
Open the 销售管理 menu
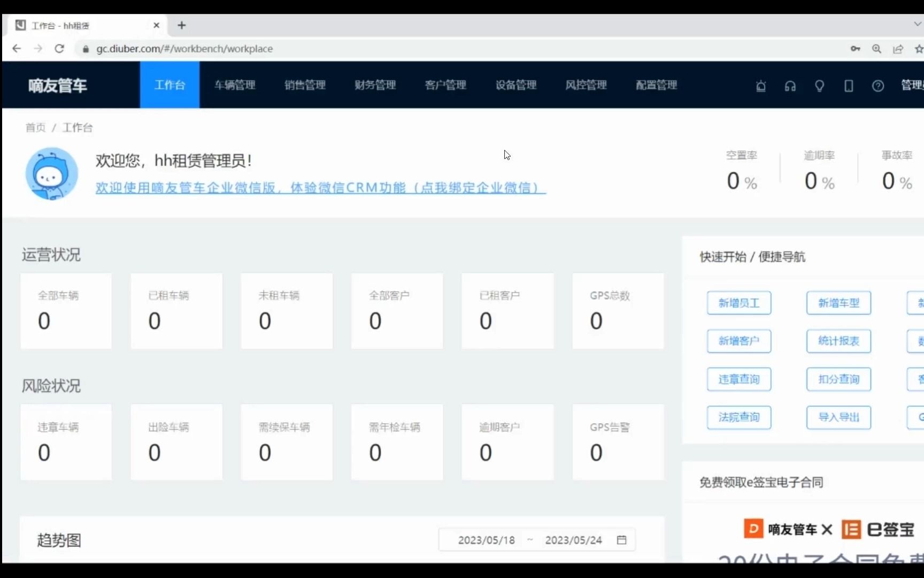305,85
